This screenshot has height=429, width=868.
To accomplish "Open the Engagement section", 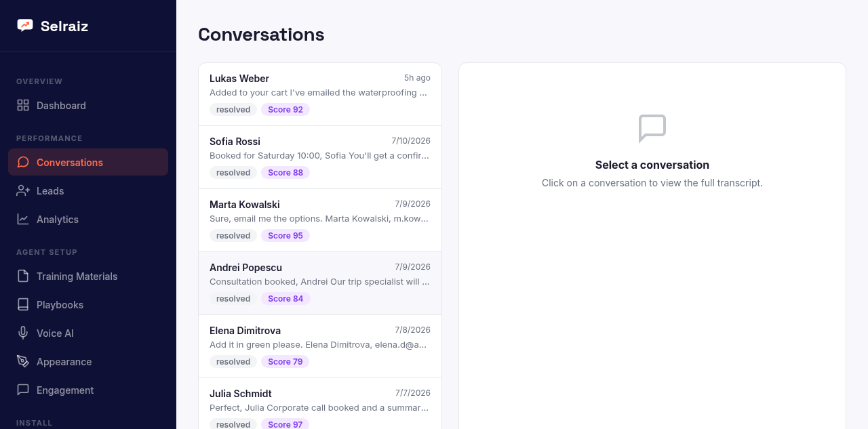I will pos(88,390).
